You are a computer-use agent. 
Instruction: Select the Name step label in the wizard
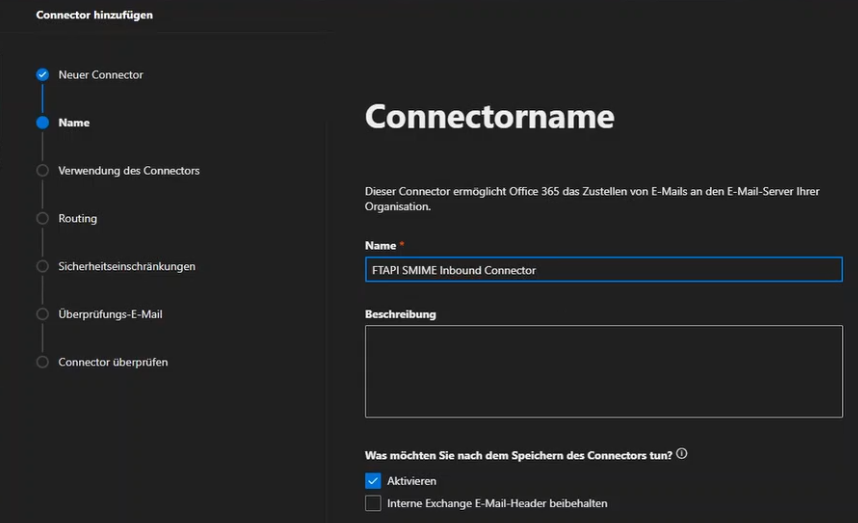coord(74,123)
